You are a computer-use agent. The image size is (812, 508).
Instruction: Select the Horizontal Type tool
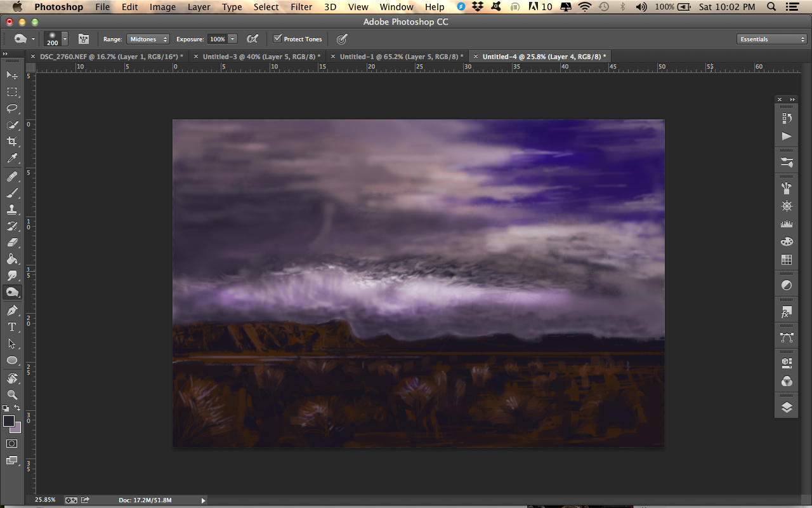click(12, 327)
